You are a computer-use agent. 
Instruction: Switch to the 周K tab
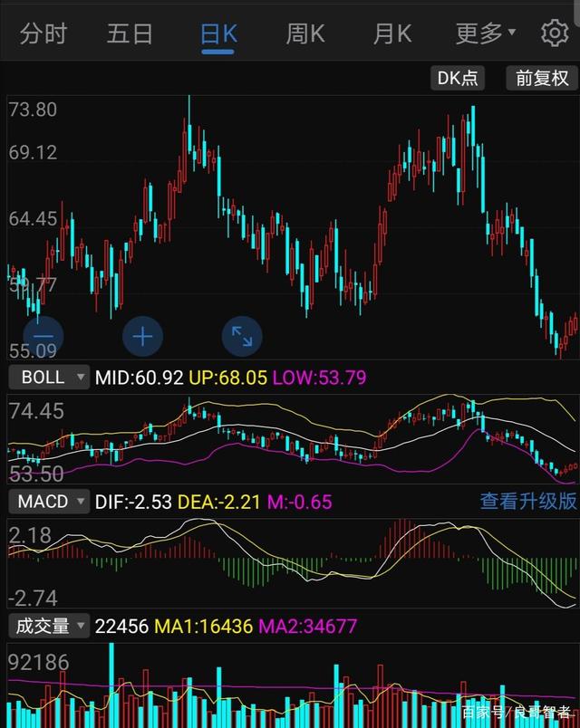point(305,34)
